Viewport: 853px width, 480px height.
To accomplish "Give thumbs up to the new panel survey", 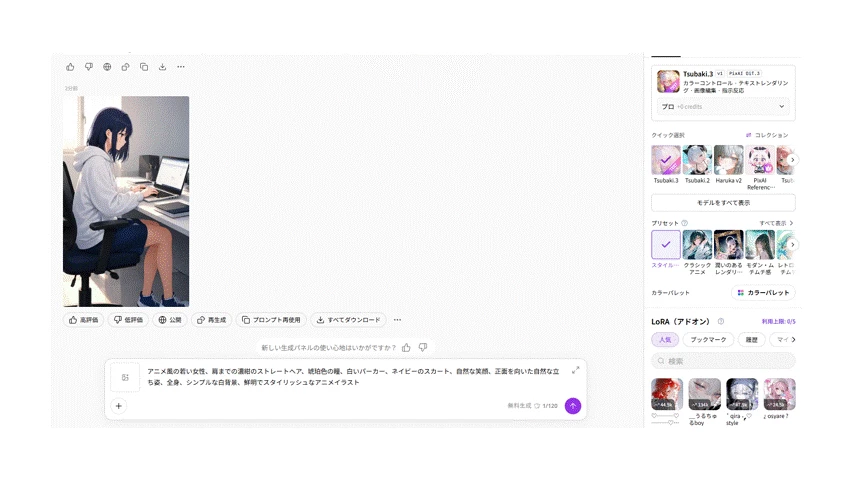I will click(x=406, y=347).
